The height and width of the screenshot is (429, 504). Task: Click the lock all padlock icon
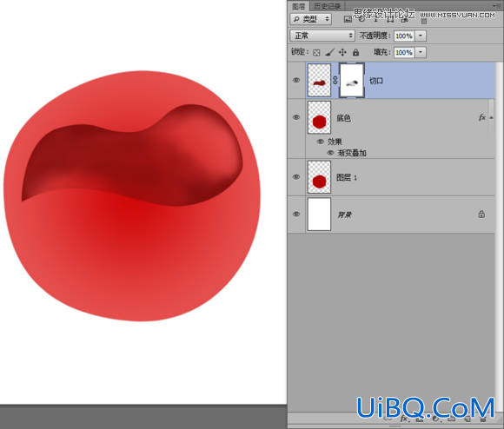(x=355, y=52)
